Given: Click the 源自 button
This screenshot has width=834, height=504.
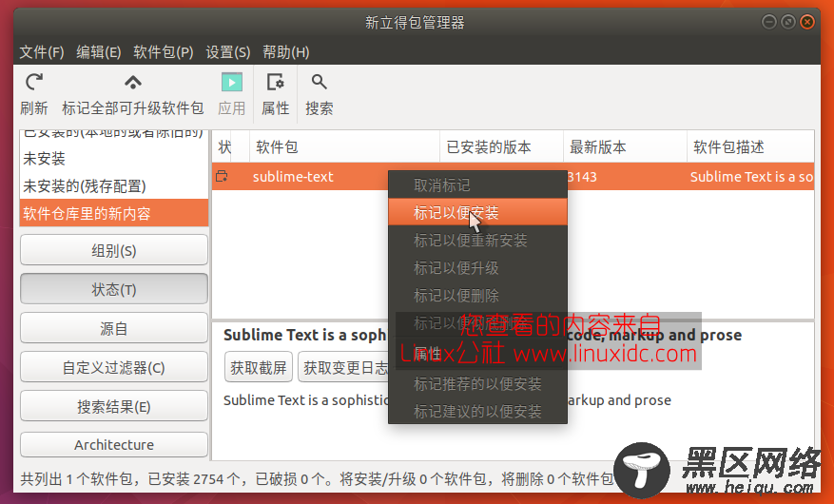Looking at the screenshot, I should coord(114,329).
